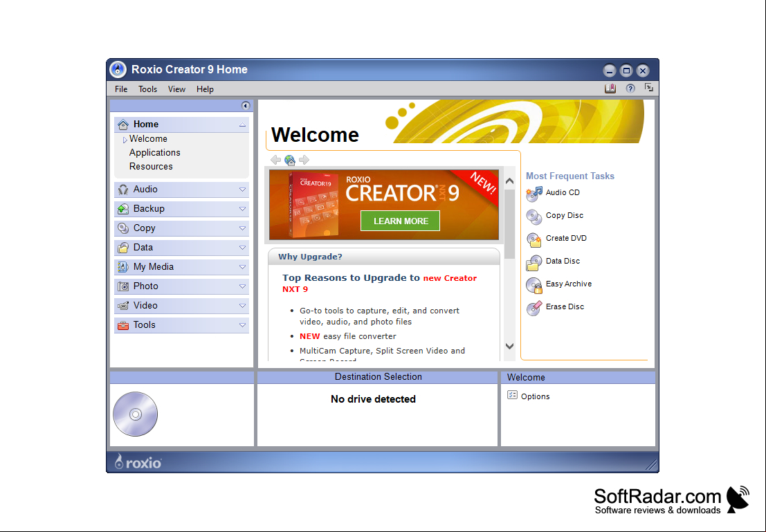Open the Erase Disc task link
766x532 pixels.
click(x=565, y=306)
